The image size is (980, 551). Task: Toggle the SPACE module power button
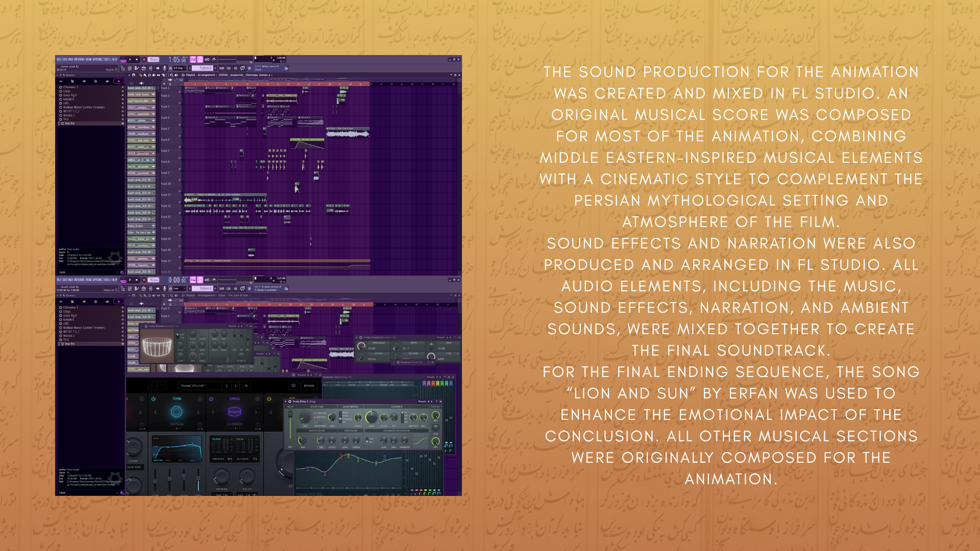click(211, 399)
